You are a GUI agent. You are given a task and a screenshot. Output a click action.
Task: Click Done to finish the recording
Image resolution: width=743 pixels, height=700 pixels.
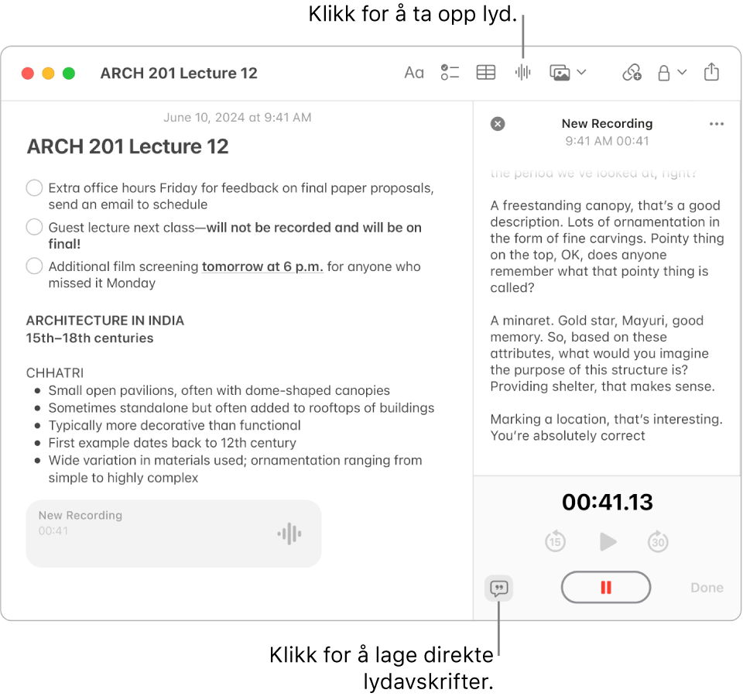pyautogui.click(x=707, y=588)
